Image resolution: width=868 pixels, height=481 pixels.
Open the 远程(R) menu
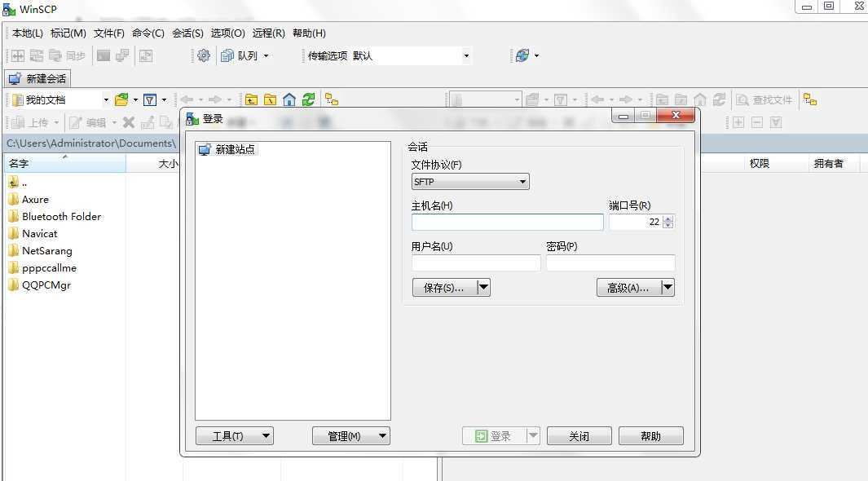pyautogui.click(x=268, y=33)
